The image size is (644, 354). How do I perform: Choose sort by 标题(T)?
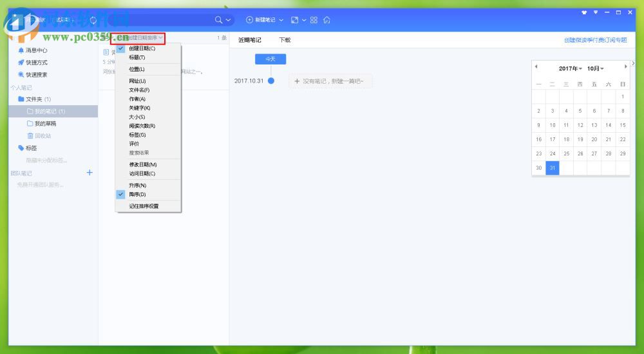(x=148, y=57)
